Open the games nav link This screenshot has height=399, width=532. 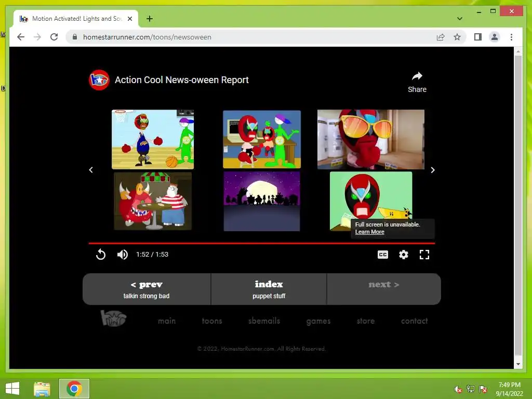318,321
